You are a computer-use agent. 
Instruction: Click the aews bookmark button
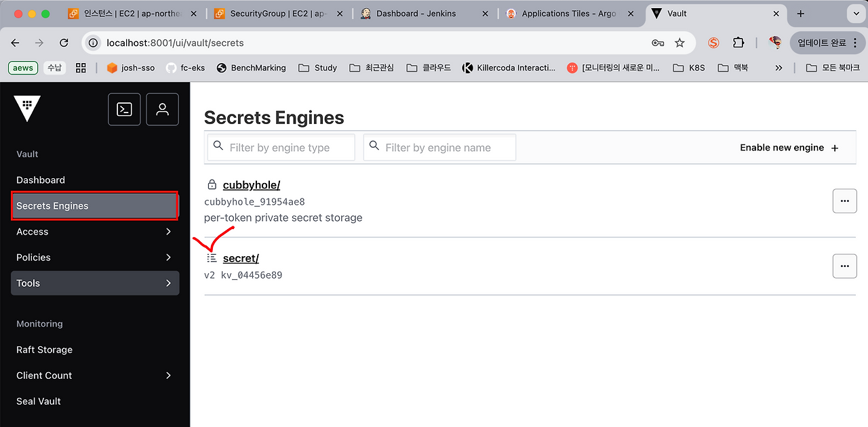coord(23,68)
